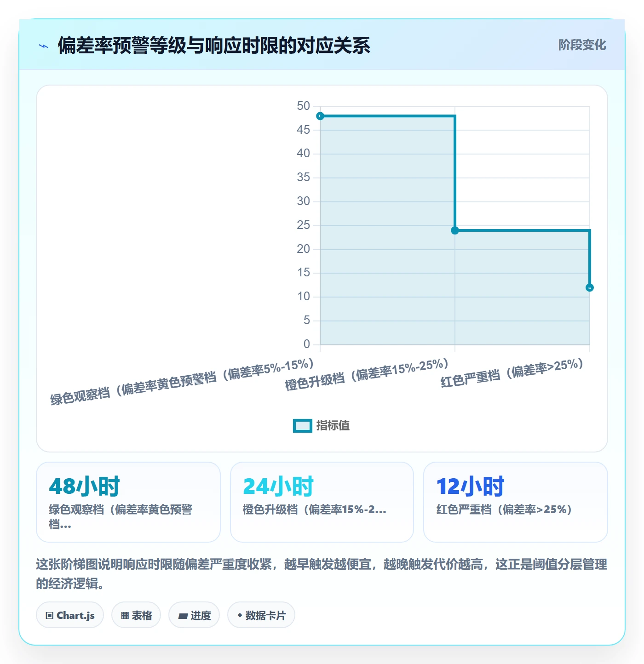Click the diamond icon in the 数据卡片 tag
The width and height of the screenshot is (644, 664).
point(240,615)
